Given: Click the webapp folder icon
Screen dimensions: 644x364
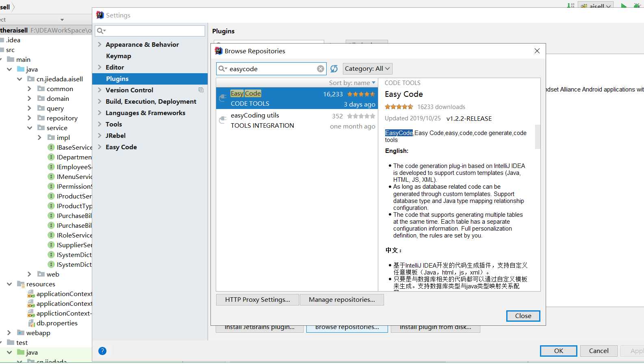Looking at the screenshot, I should tap(21, 333).
